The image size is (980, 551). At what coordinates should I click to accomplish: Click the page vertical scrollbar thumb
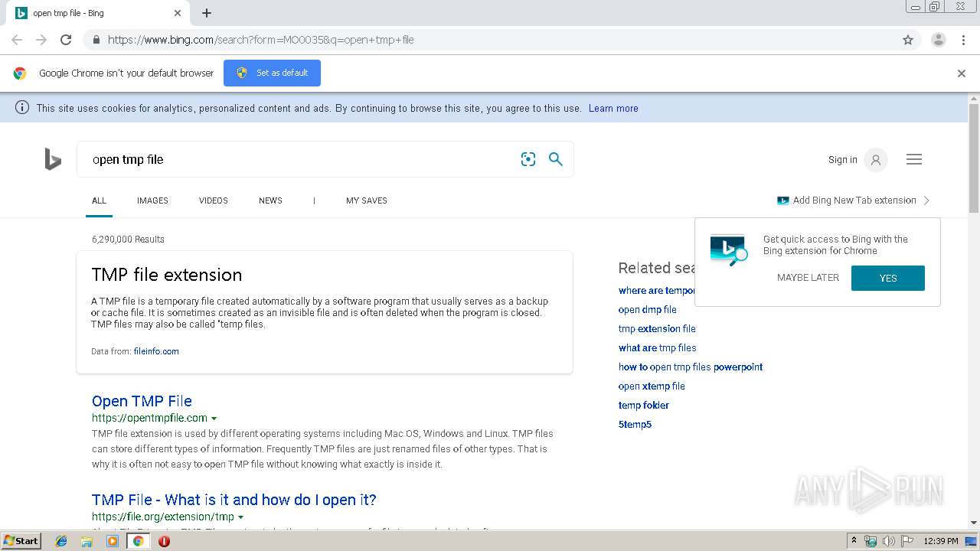point(974,158)
